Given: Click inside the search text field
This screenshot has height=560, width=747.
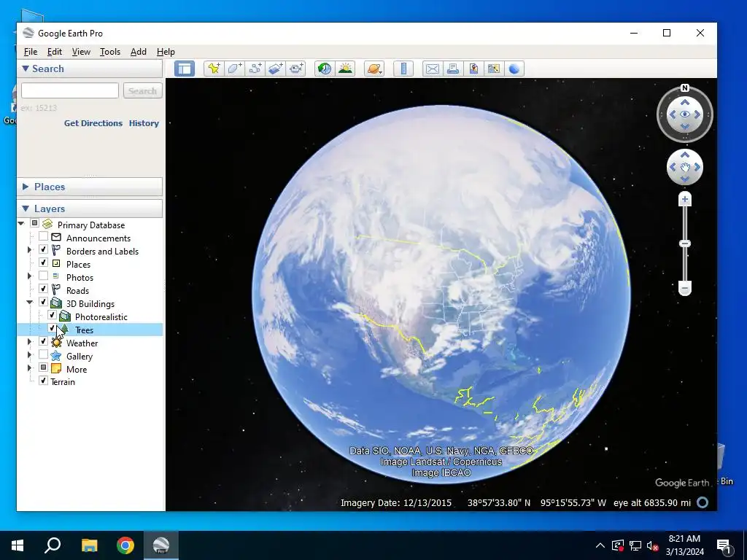Looking at the screenshot, I should point(70,90).
